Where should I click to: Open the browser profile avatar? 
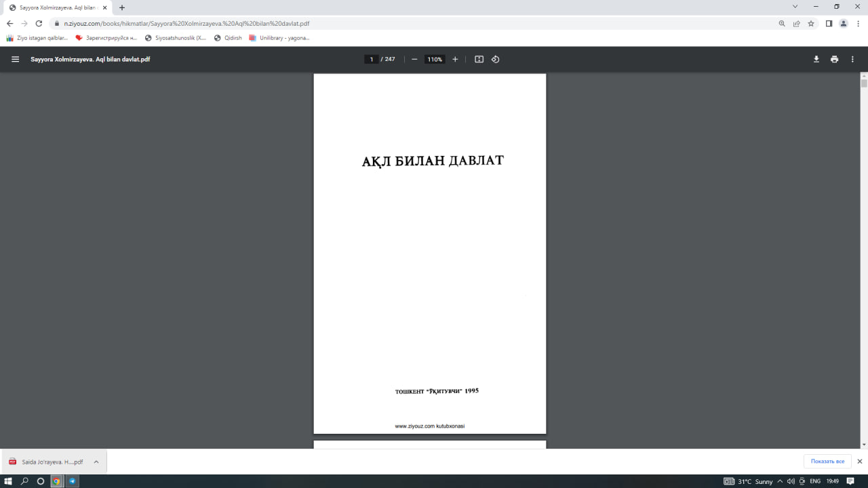coord(844,22)
